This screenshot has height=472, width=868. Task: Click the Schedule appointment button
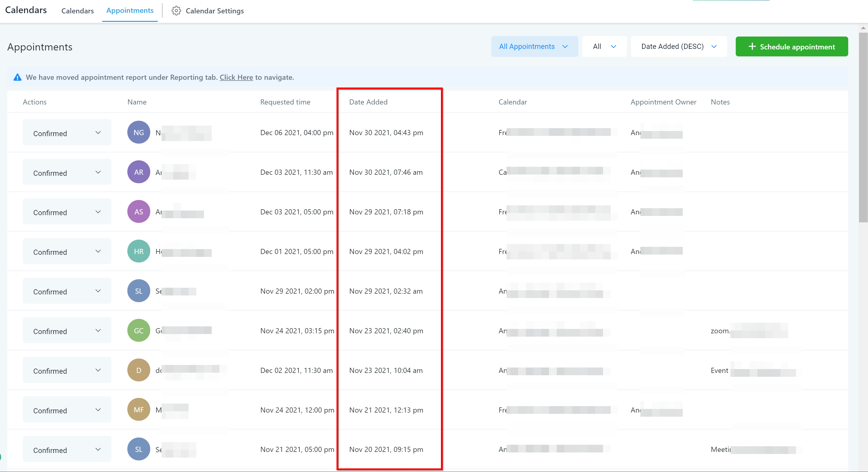click(x=792, y=47)
